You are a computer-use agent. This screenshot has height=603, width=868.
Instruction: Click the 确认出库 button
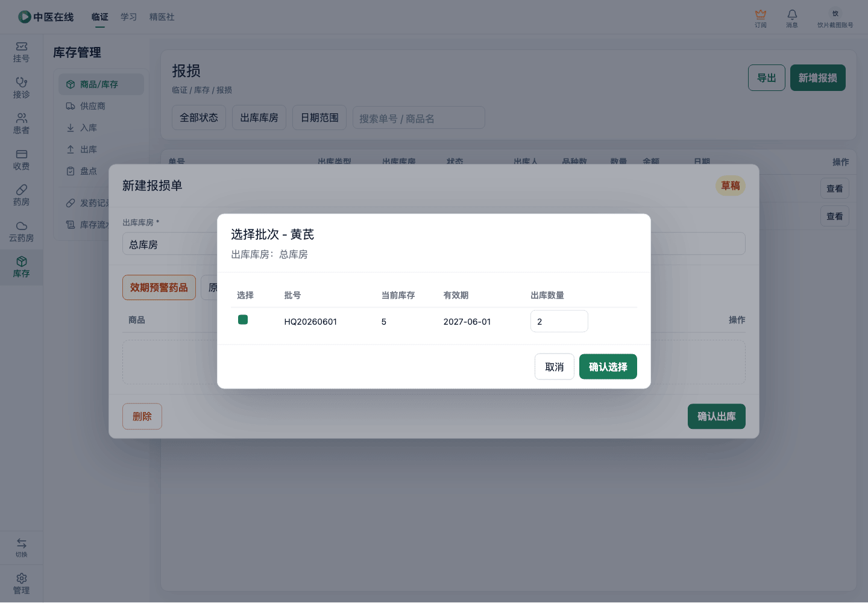[x=717, y=416]
